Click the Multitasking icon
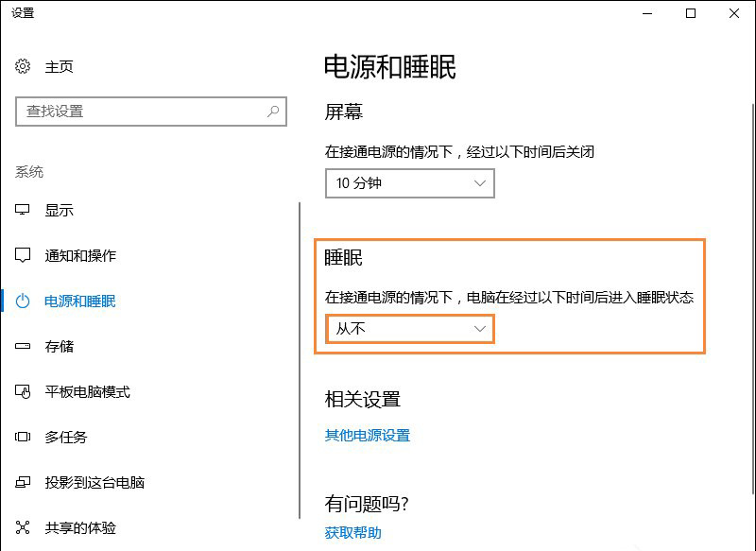The height and width of the screenshot is (551, 756). pos(24,437)
